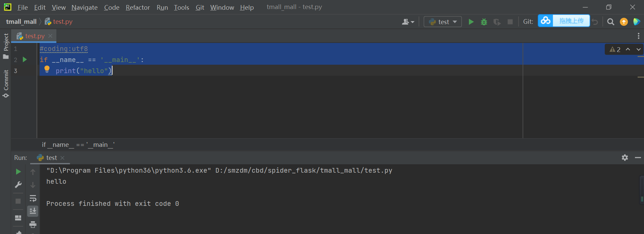The image size is (644, 234).
Task: Click the #coding:utf8 comment line
Action: (64, 49)
